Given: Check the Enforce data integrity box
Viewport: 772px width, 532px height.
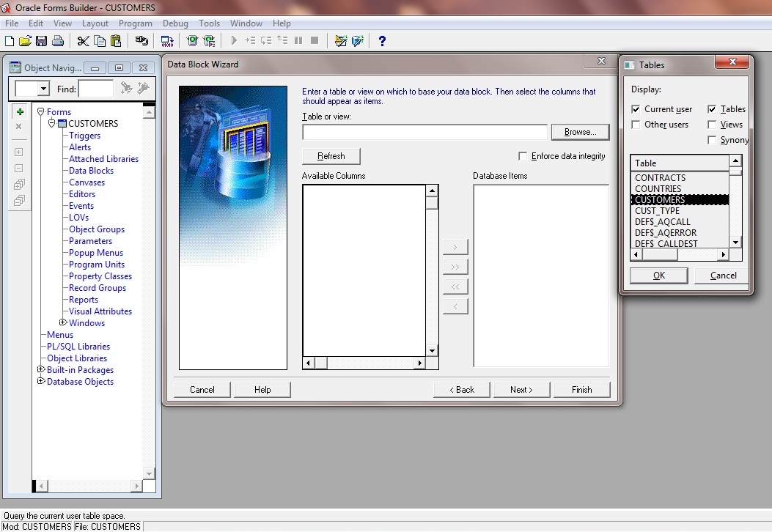Looking at the screenshot, I should (x=523, y=156).
